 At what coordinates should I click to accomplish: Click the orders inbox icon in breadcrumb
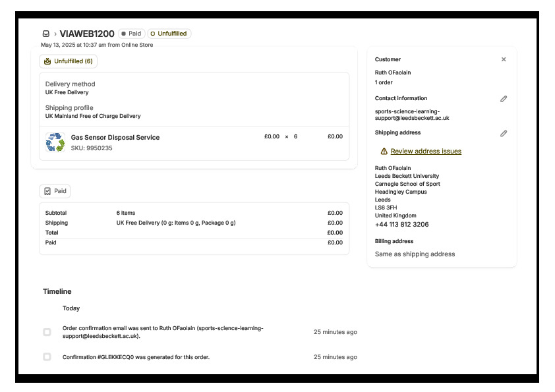[45, 34]
